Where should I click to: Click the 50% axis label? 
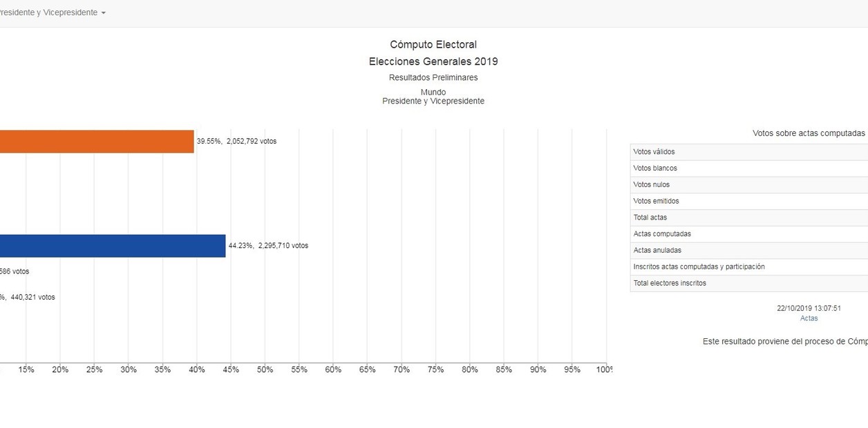point(265,370)
